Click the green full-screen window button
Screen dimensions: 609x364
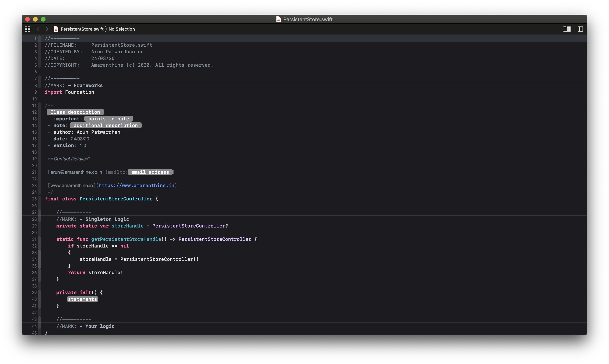tap(43, 19)
